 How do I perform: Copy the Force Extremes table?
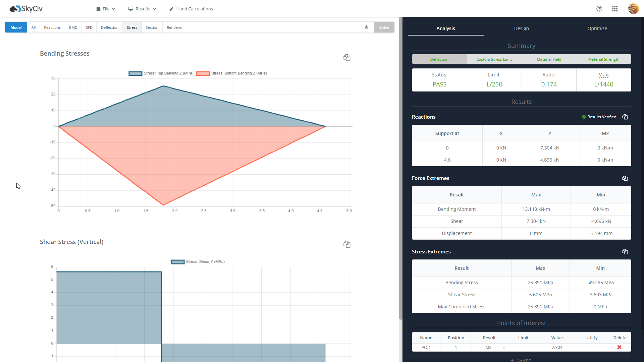click(x=625, y=178)
